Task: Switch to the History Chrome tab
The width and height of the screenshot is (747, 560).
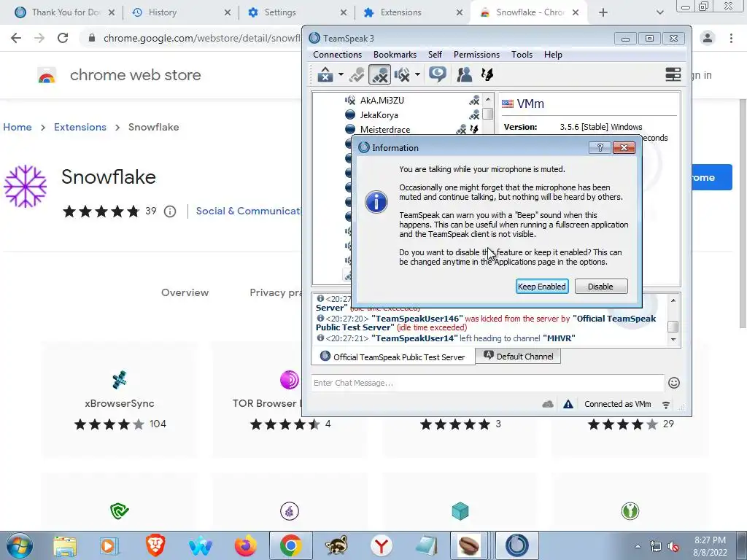Action: click(181, 12)
